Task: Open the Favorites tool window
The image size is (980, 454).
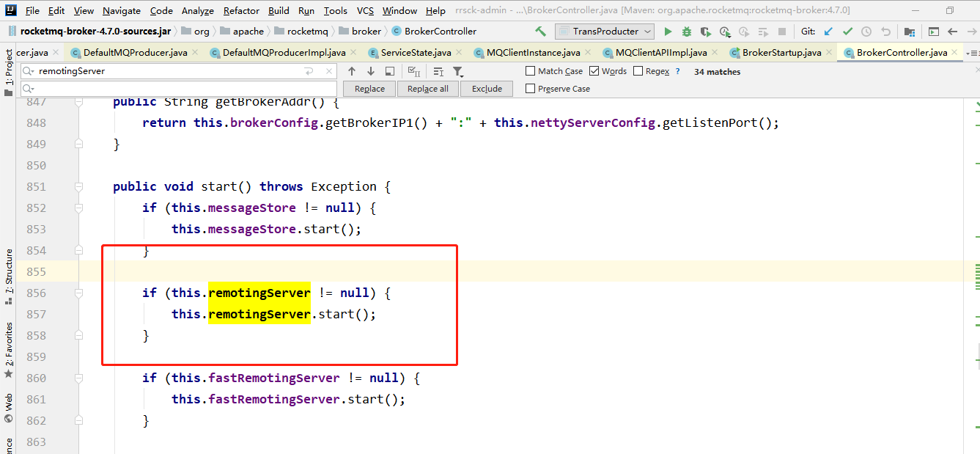Action: [9, 350]
